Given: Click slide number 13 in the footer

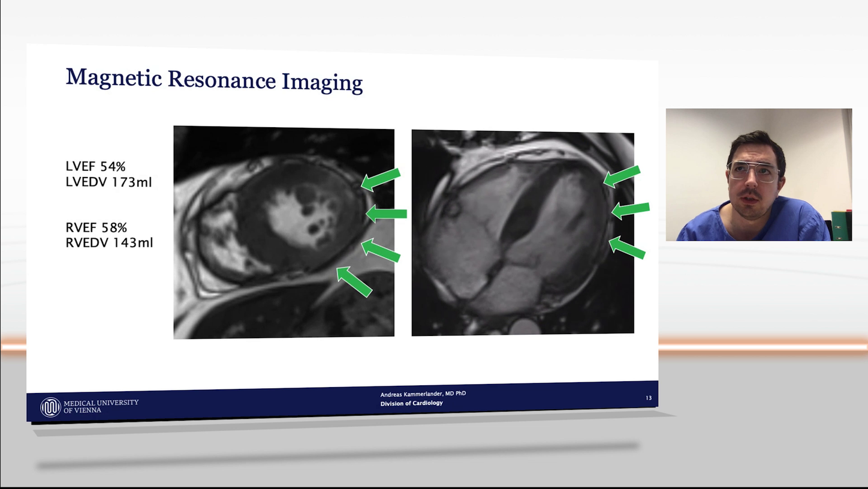Looking at the screenshot, I should (648, 398).
